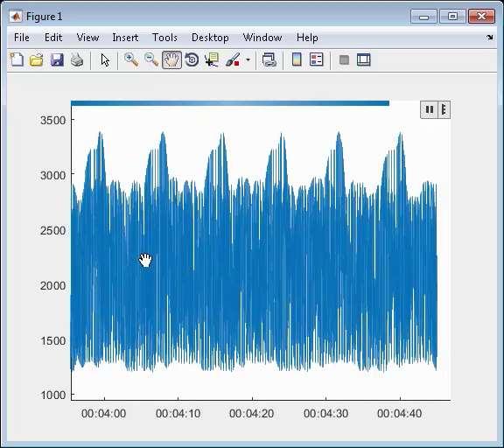Open the Desktop menu
Image resolution: width=504 pixels, height=448 pixels.
coord(210,38)
